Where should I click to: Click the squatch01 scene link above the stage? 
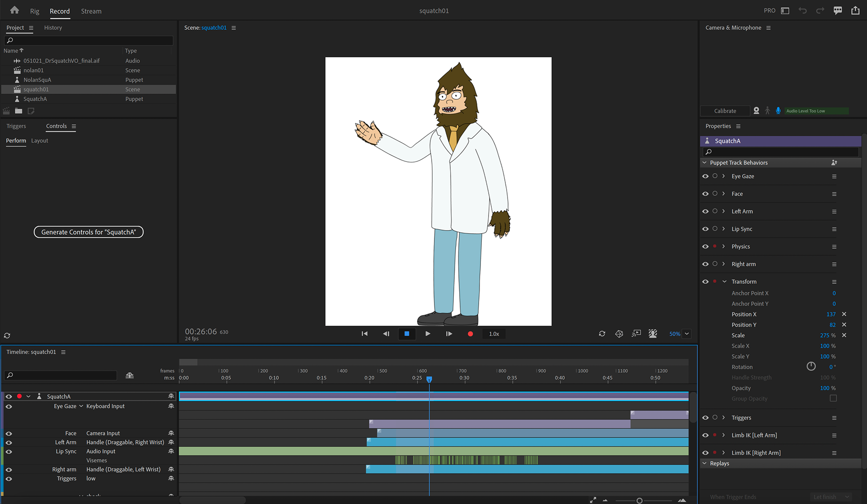214,28
